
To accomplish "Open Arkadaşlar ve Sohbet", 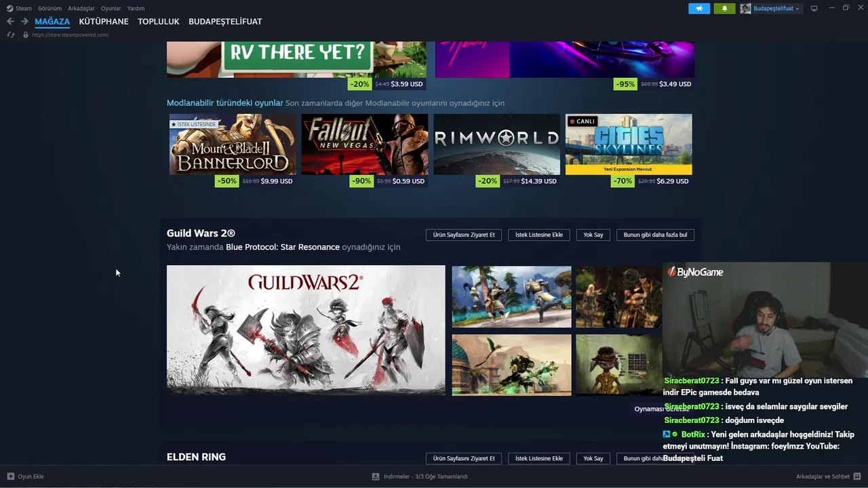I will [823, 476].
